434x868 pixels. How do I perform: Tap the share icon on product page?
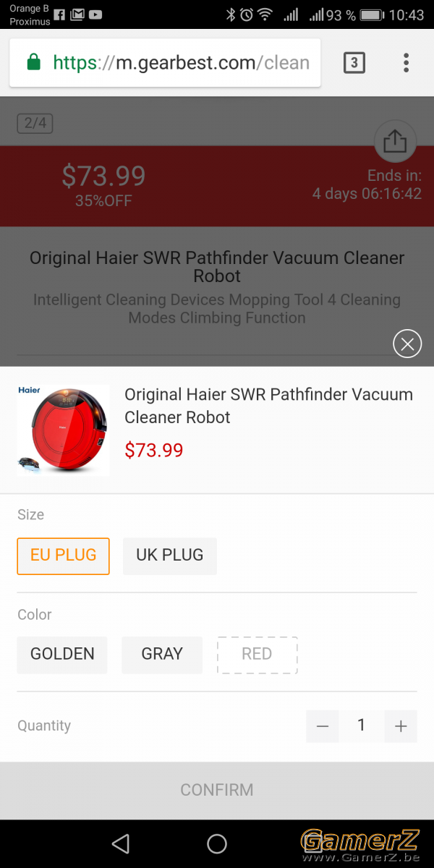395,141
